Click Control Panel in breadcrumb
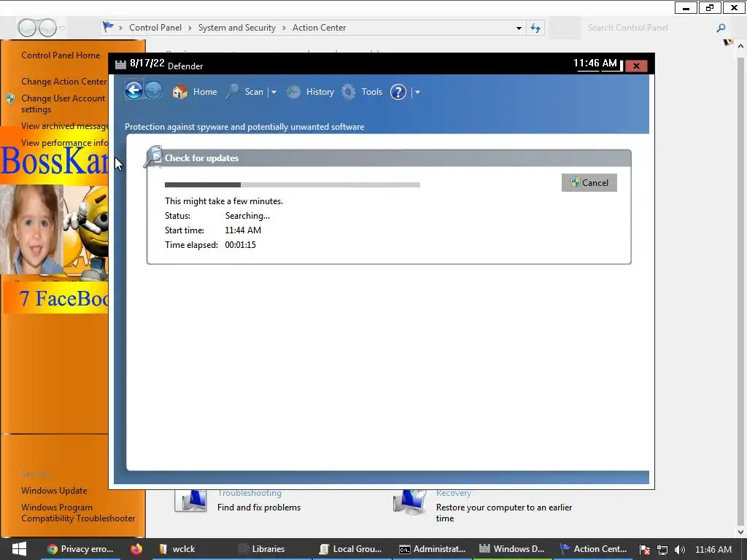Viewport: 747px width, 560px height. coord(155,28)
